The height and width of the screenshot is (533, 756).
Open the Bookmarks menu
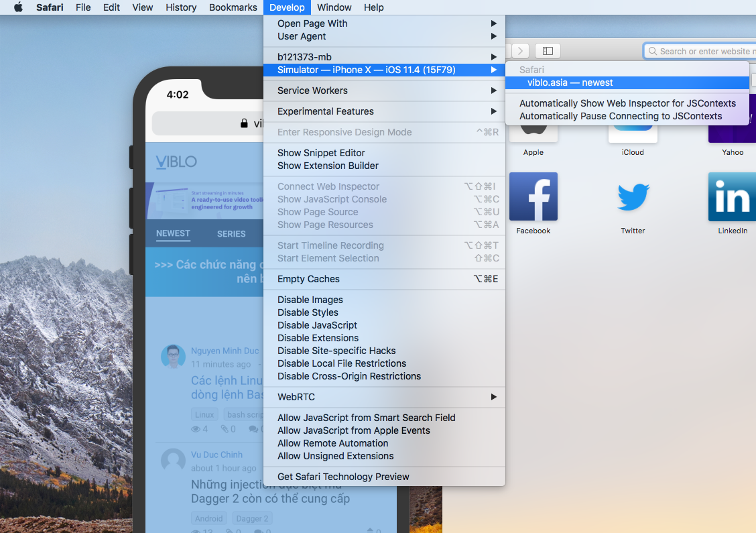coord(233,7)
